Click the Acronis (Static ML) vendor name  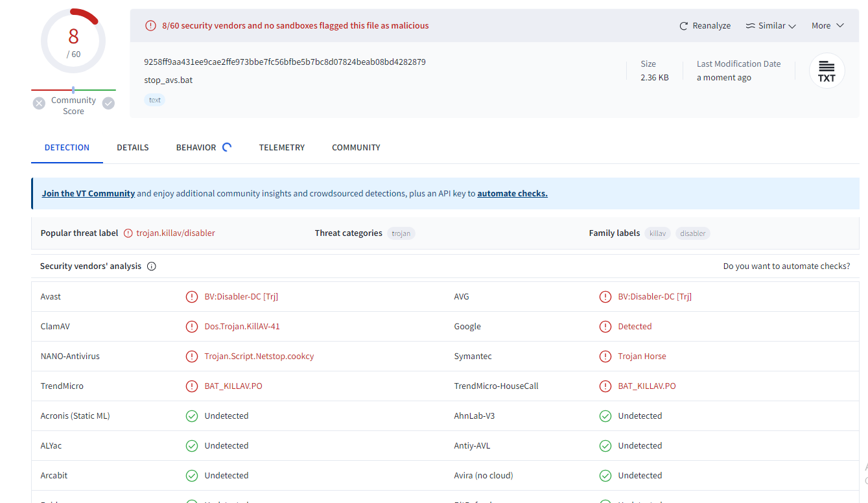pos(75,416)
